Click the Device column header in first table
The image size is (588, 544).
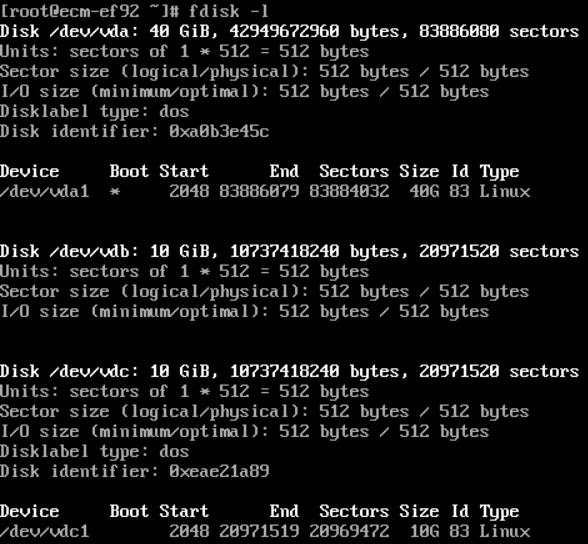pyautogui.click(x=30, y=172)
